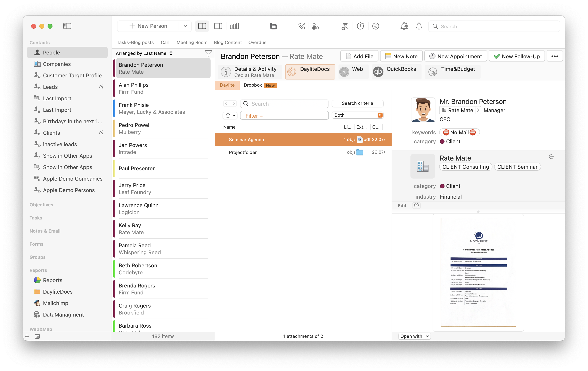588x371 pixels.
Task: Open the Leads smart list
Action: (x=67, y=87)
